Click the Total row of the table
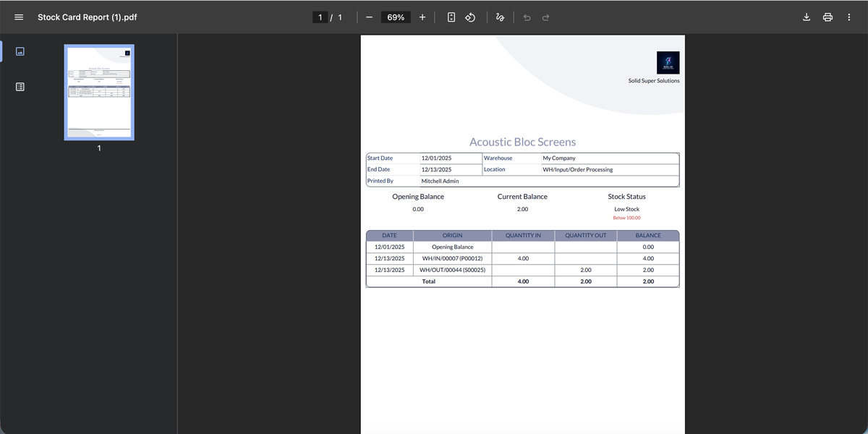The image size is (868, 434). pos(522,281)
